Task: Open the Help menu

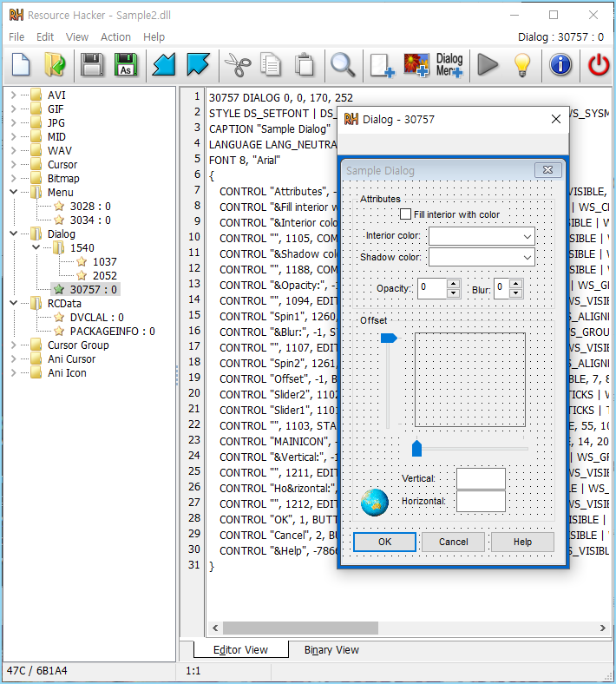Action: pos(154,37)
